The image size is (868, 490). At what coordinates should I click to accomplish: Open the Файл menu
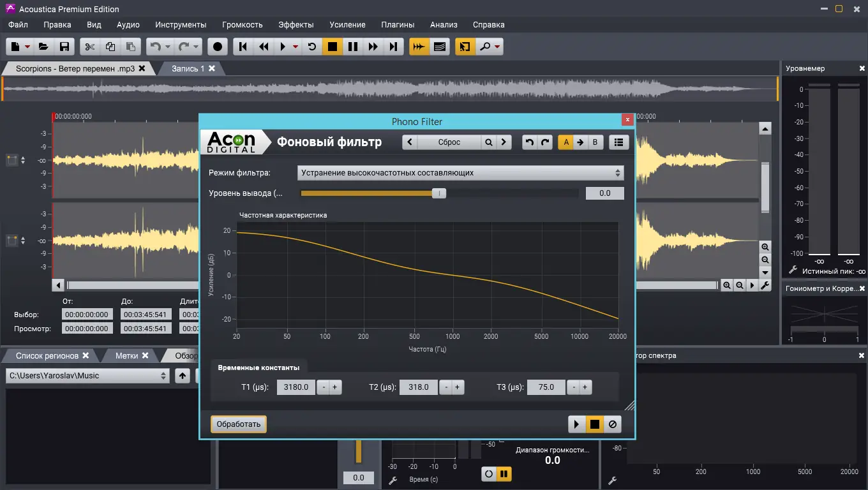click(19, 25)
